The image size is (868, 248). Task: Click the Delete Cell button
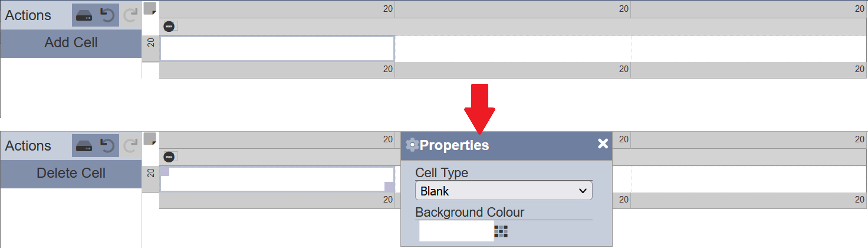pyautogui.click(x=71, y=174)
